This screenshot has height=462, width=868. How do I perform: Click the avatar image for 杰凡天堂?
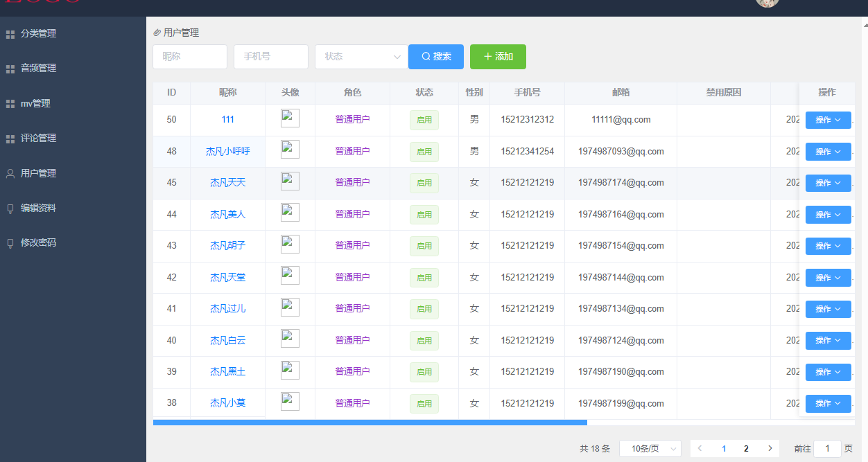click(x=290, y=276)
